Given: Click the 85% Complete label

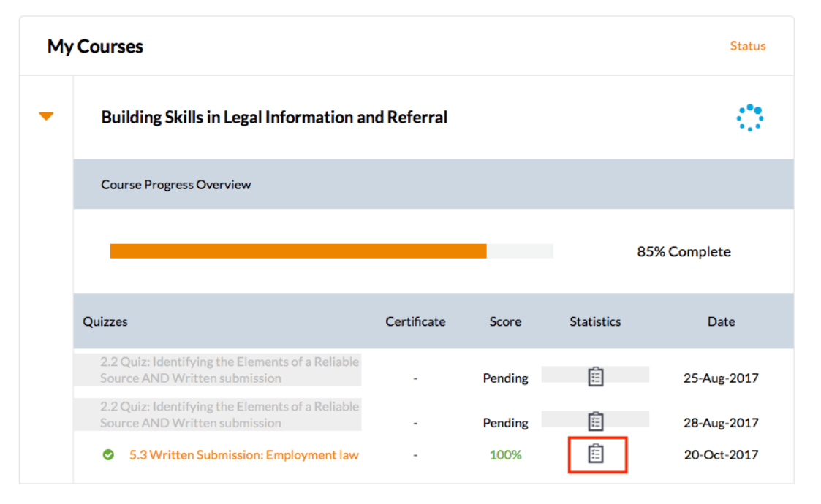Looking at the screenshot, I should point(684,252).
